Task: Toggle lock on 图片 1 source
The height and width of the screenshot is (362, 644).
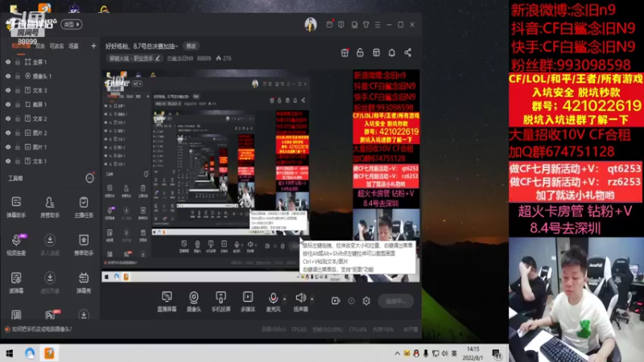Action: [x=18, y=147]
